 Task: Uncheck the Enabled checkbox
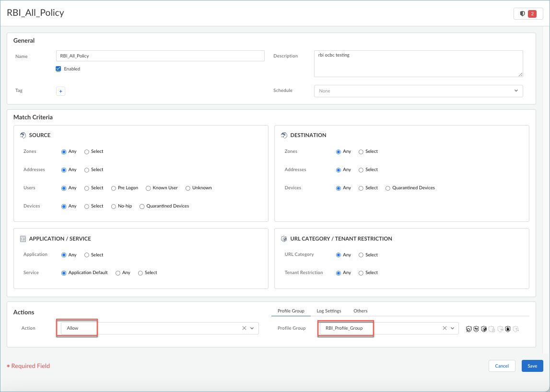point(59,69)
